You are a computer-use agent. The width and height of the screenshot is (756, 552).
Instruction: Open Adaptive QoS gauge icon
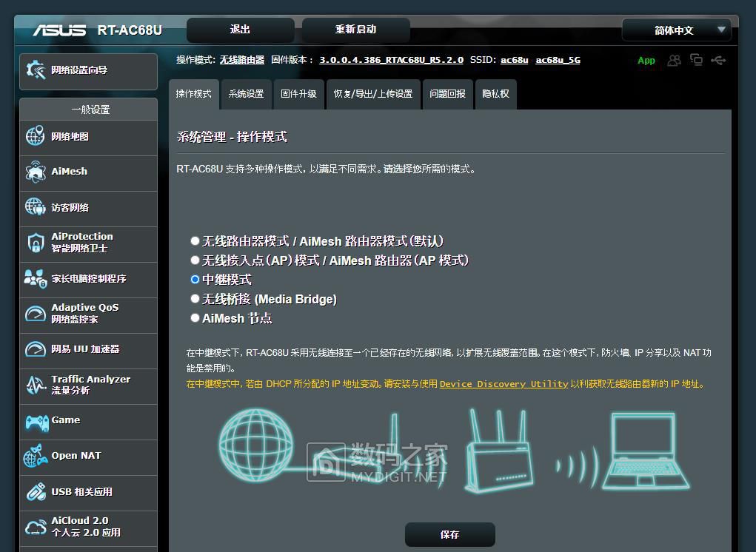(x=36, y=314)
